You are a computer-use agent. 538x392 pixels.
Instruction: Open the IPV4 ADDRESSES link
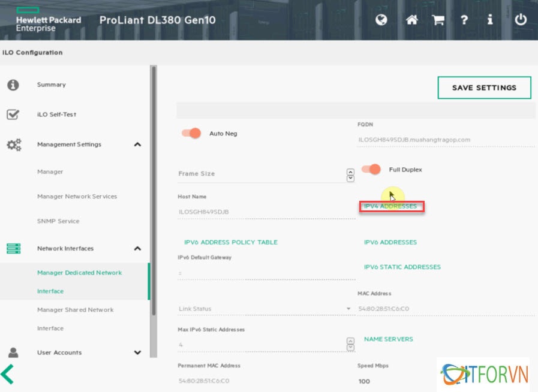point(390,207)
